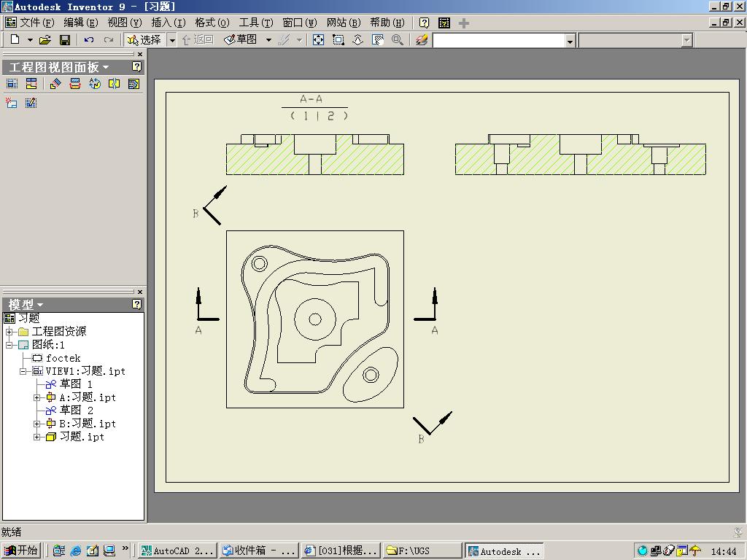Open the 帮助 menu

(x=387, y=23)
